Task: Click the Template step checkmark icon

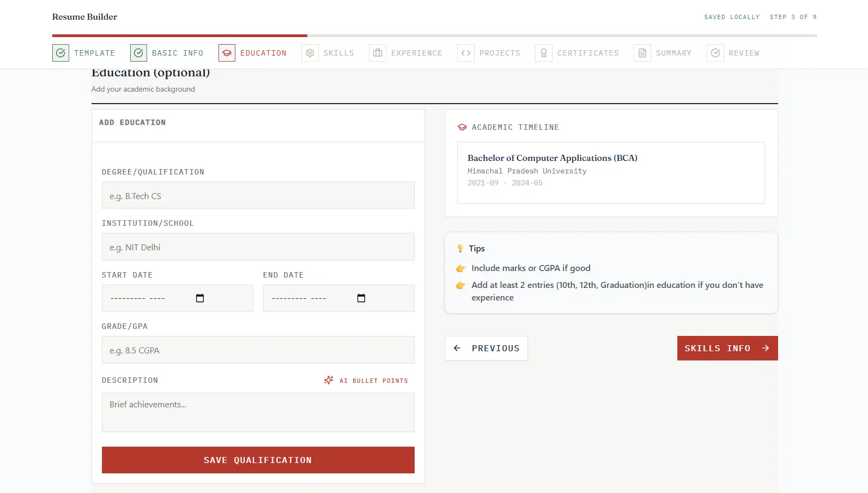Action: (x=60, y=53)
